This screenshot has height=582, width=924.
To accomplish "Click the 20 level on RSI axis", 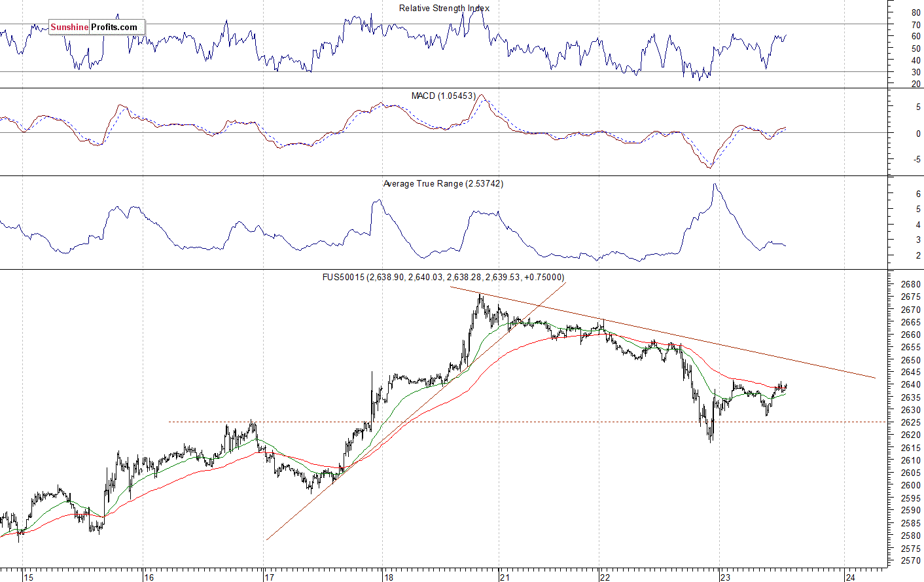I will [915, 84].
